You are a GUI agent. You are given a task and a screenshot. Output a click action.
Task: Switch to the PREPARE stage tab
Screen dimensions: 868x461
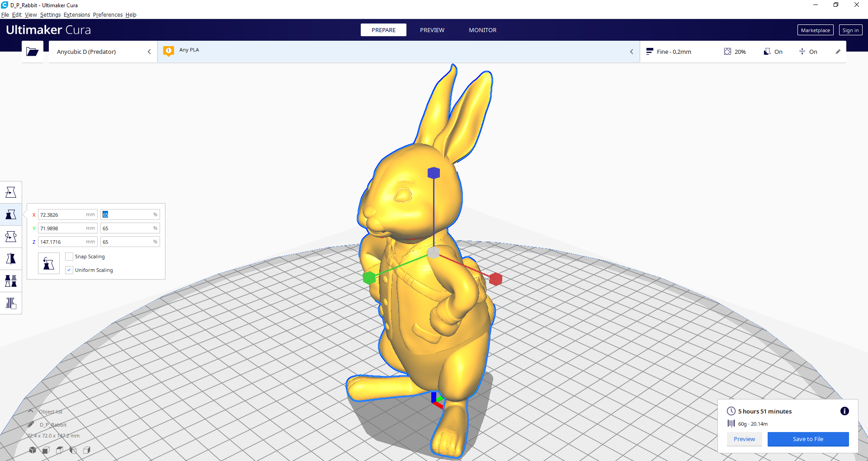pos(383,30)
